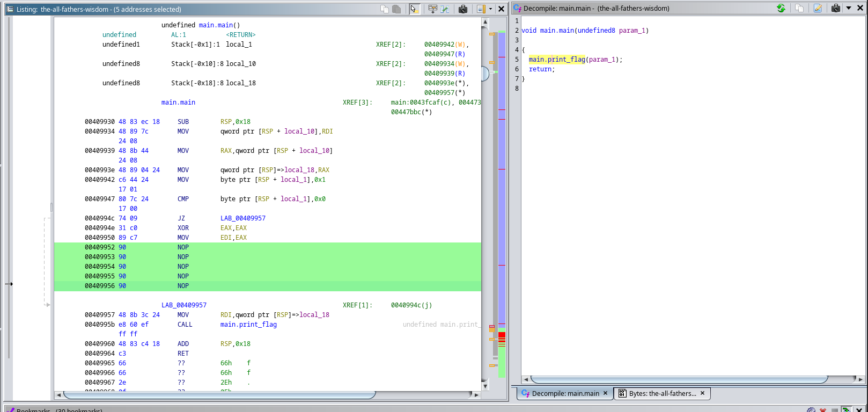This screenshot has height=412, width=868.
Task: Click the Listing diff view icon
Action: (x=445, y=9)
